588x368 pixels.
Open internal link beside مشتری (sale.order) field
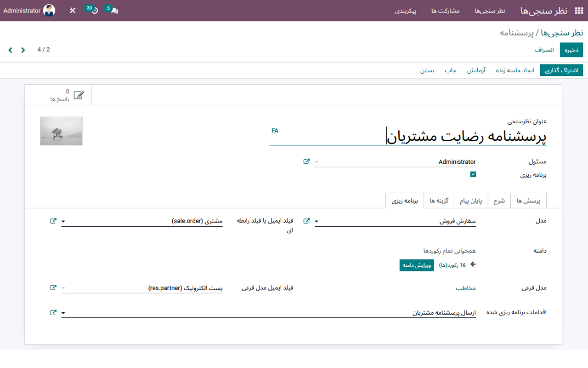52,221
